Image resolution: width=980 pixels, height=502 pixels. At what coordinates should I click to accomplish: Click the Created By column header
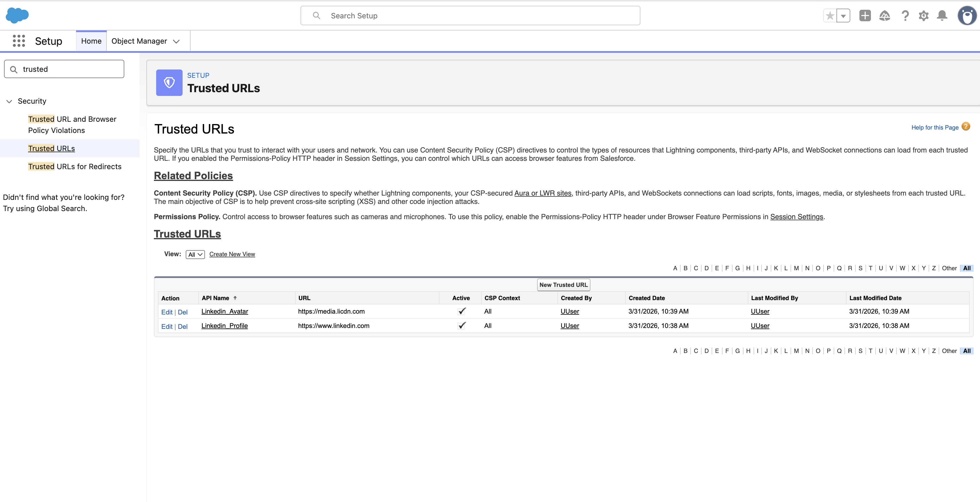click(x=576, y=298)
